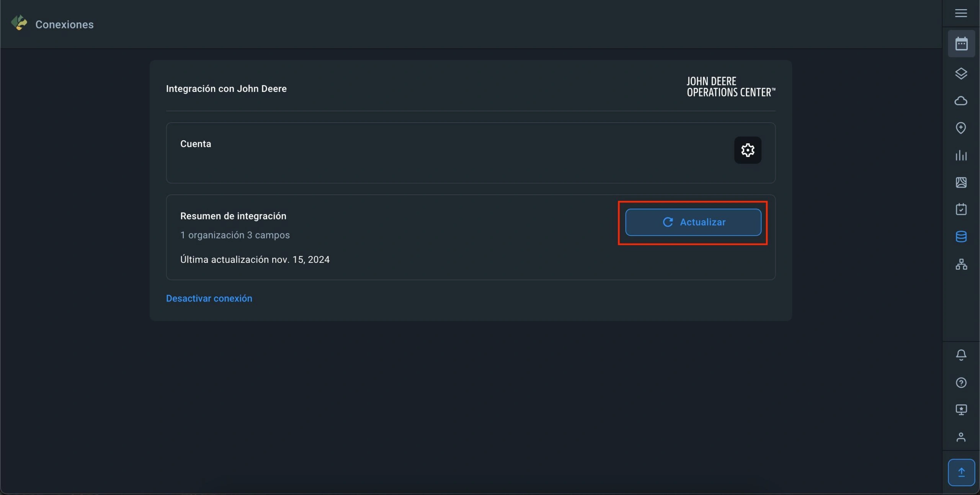Select the layers icon in sidebar
Screen dimensions: 980x495
click(961, 74)
